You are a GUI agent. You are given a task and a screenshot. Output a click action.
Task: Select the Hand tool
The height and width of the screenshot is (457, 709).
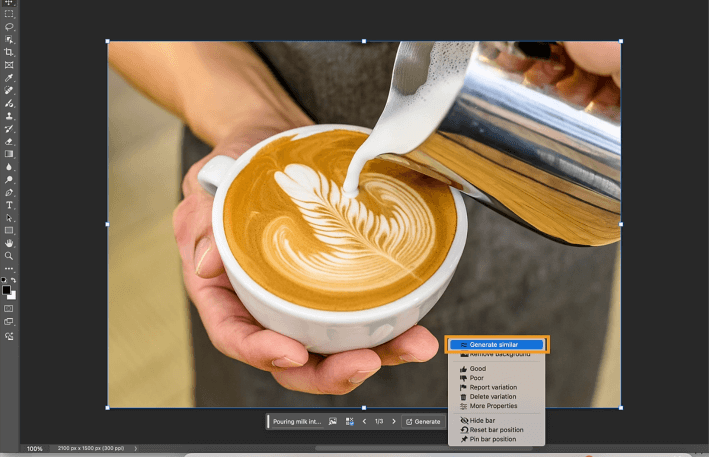coord(9,243)
